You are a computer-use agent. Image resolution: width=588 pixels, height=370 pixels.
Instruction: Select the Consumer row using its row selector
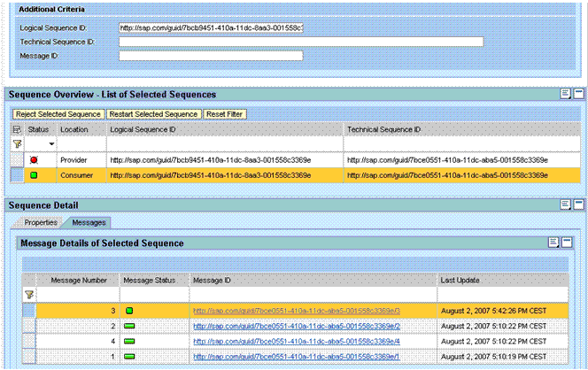pyautogui.click(x=17, y=175)
